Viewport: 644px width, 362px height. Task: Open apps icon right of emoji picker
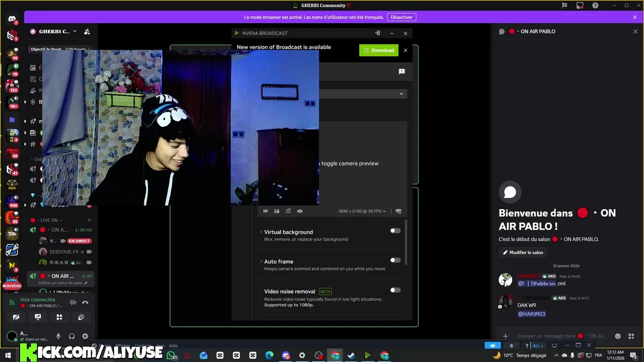(631, 336)
